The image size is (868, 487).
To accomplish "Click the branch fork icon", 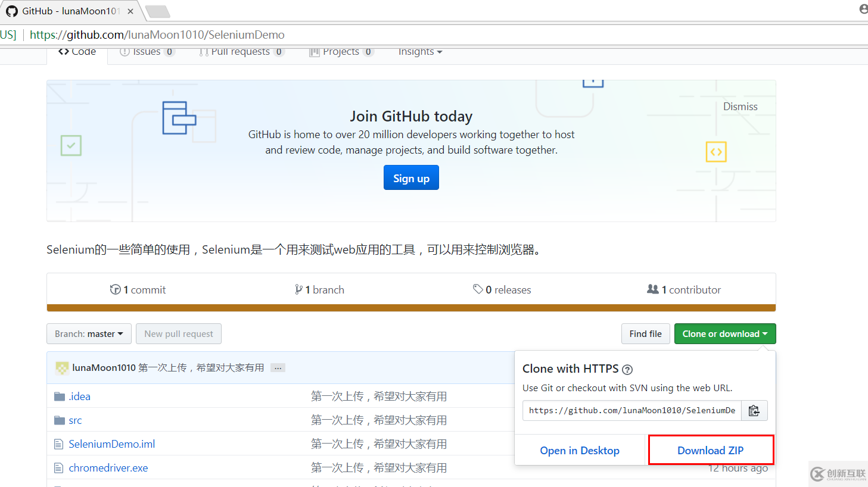I will tap(298, 289).
